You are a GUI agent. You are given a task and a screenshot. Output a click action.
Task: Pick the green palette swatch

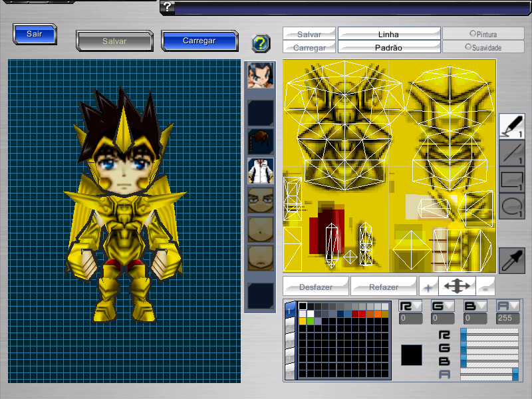310,321
